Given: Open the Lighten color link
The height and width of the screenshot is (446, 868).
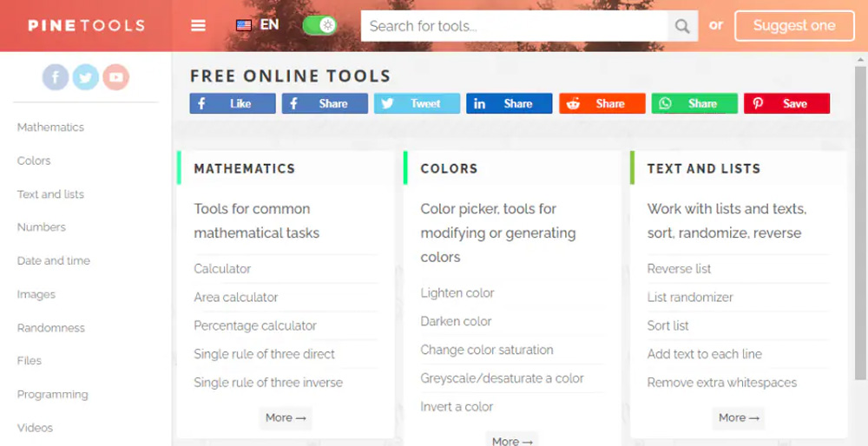Looking at the screenshot, I should coord(457,293).
